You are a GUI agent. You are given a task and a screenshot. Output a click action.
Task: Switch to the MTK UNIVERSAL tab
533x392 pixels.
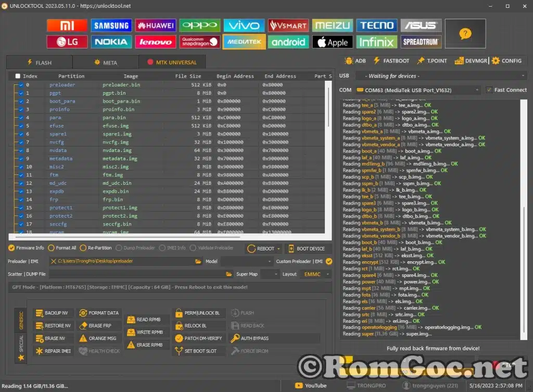click(172, 62)
